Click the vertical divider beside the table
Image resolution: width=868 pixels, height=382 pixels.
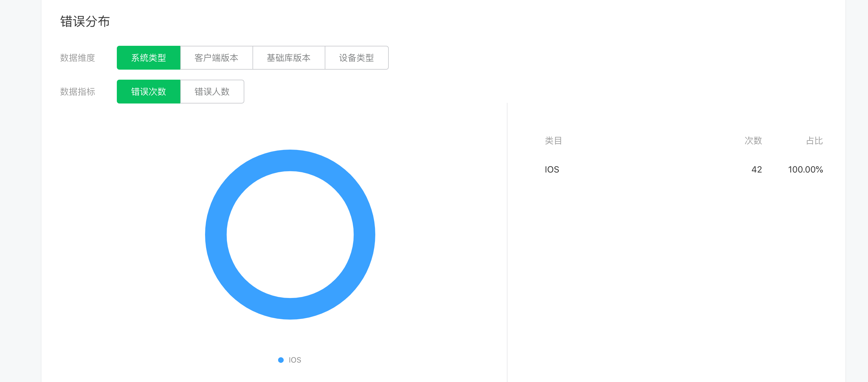tap(507, 236)
